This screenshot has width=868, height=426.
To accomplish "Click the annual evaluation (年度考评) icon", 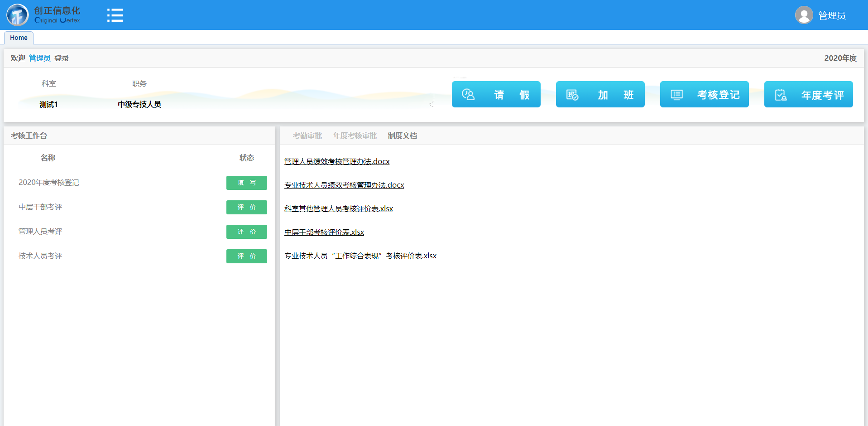I will click(781, 95).
